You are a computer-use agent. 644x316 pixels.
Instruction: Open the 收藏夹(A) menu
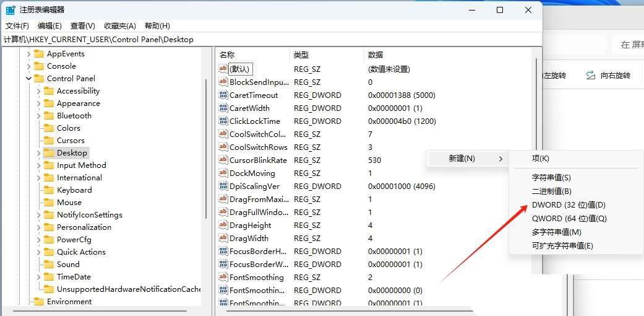(119, 26)
